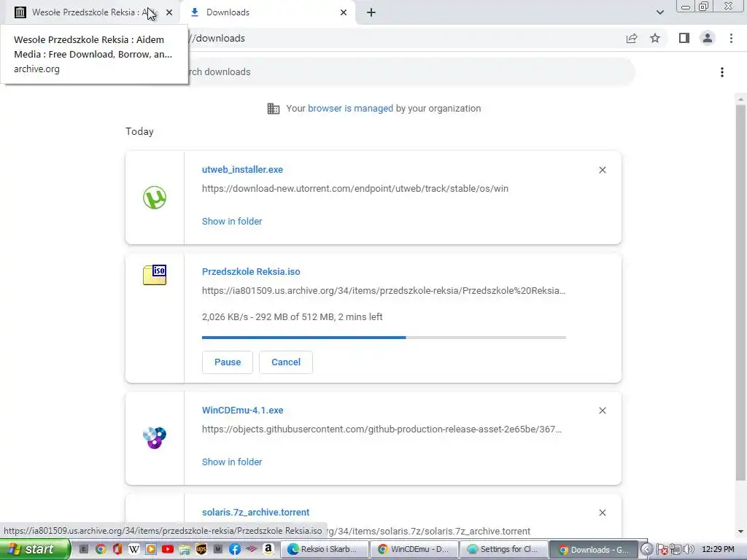Click the ISO file icon
The height and width of the screenshot is (560, 747).
click(x=155, y=275)
